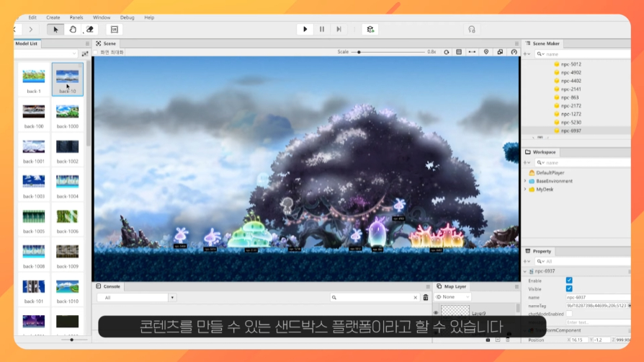This screenshot has width=644, height=362.
Task: Click the Scene Maker name search field
Action: [582, 54]
